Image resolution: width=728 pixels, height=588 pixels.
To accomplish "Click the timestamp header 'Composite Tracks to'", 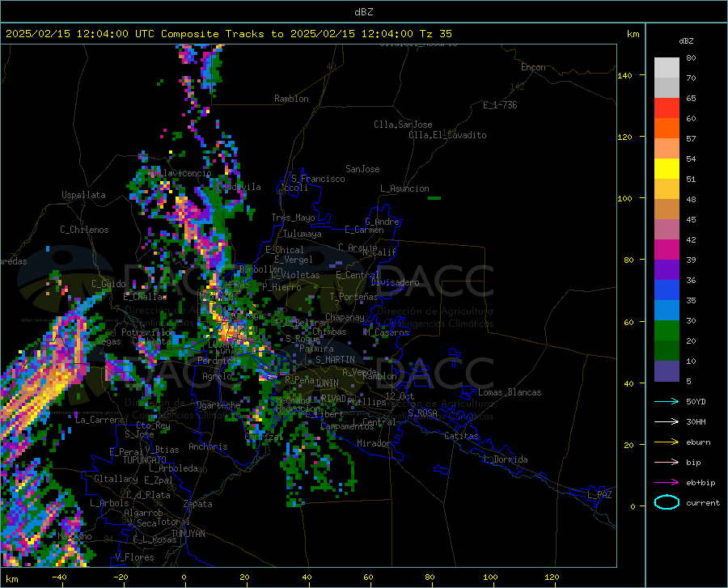I will 222,33.
